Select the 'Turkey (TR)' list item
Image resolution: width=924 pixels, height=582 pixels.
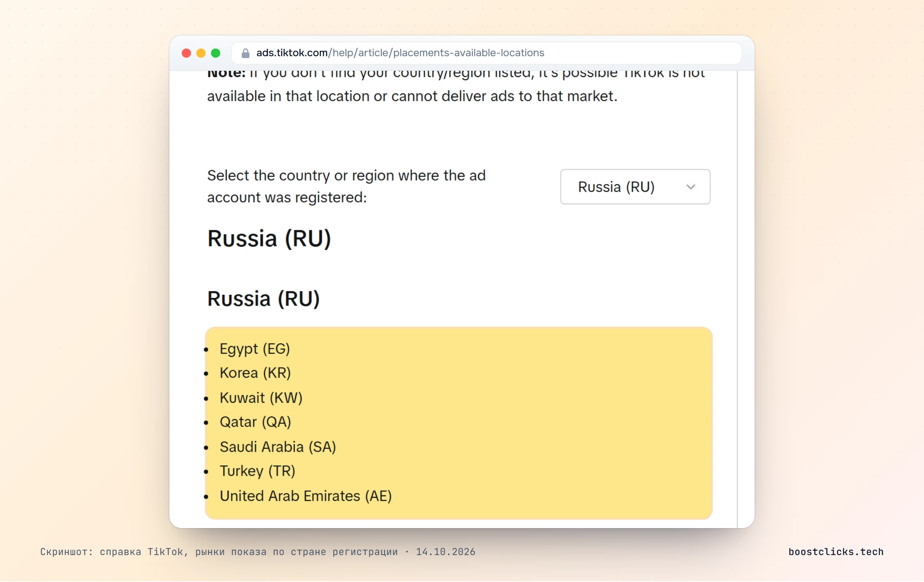click(x=258, y=471)
